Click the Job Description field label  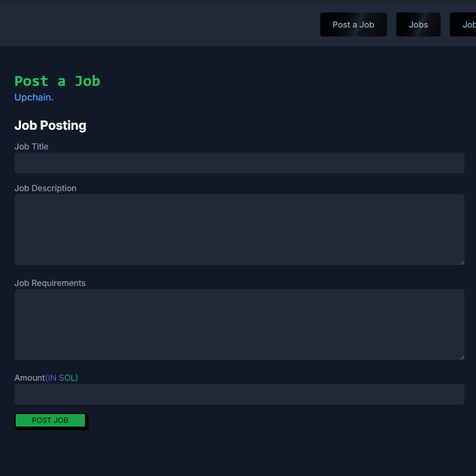[45, 188]
